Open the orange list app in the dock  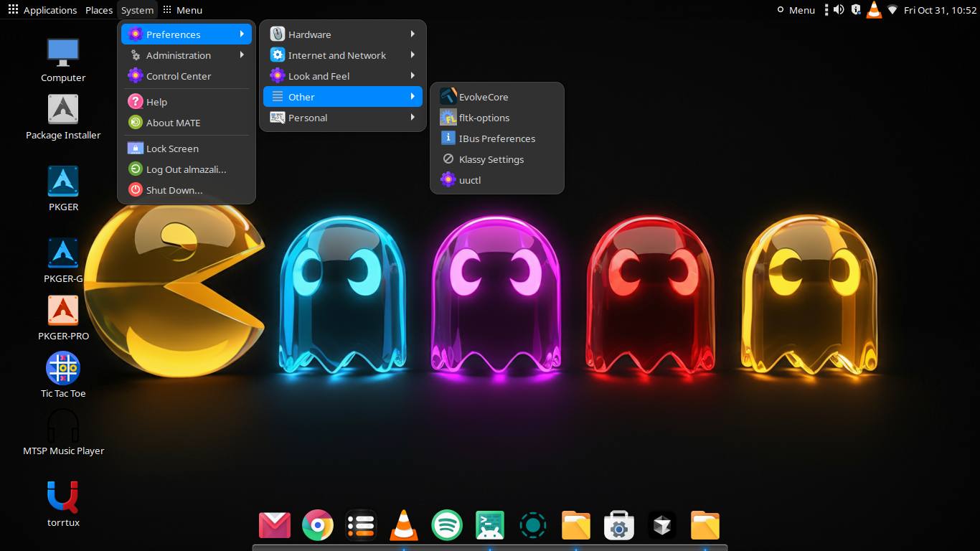(x=361, y=525)
